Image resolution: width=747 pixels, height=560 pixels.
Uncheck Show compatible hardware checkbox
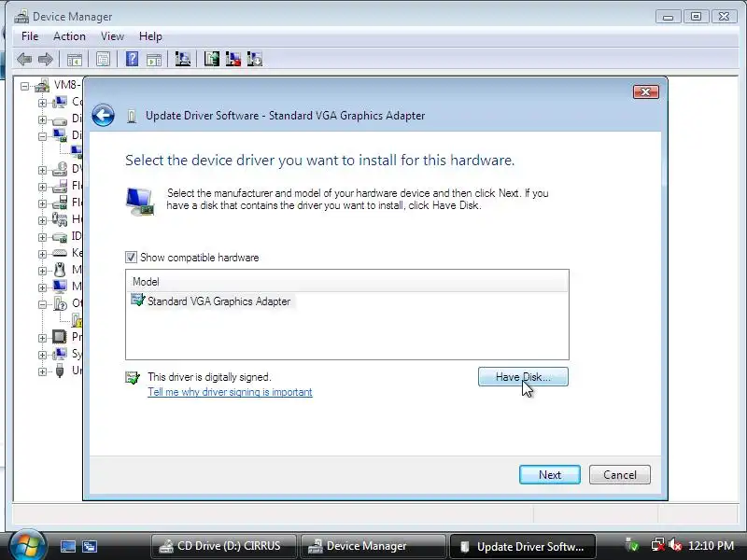pyautogui.click(x=131, y=258)
